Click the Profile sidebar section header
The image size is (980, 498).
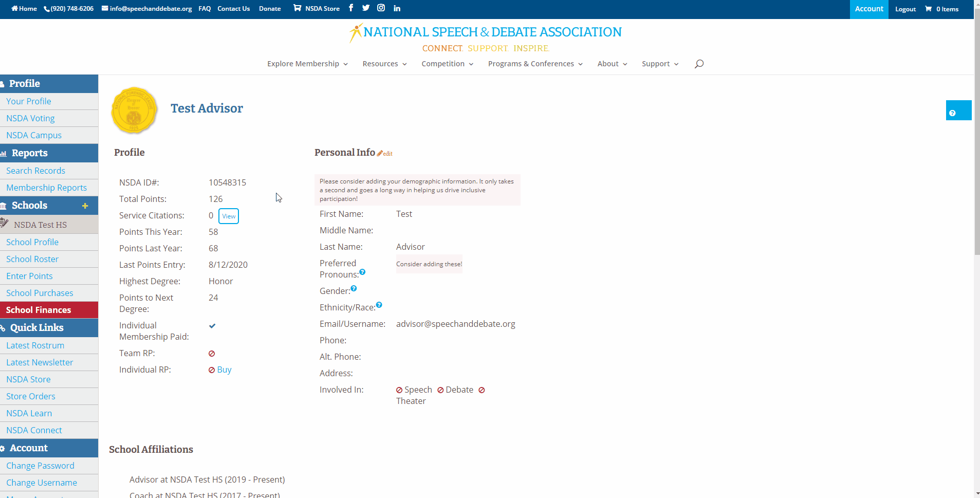point(49,84)
